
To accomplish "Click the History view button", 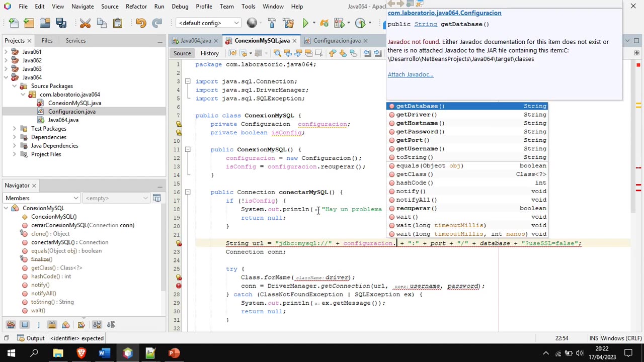I will coord(210,53).
